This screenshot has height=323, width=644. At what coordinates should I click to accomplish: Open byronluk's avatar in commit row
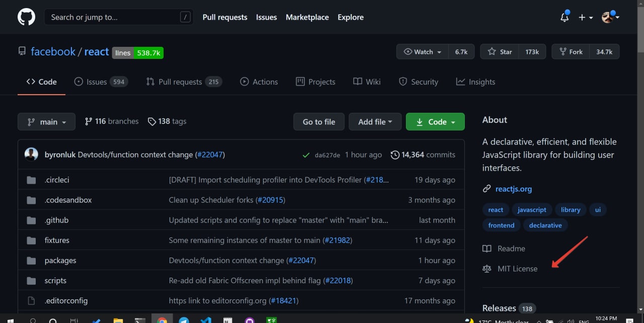pos(31,155)
